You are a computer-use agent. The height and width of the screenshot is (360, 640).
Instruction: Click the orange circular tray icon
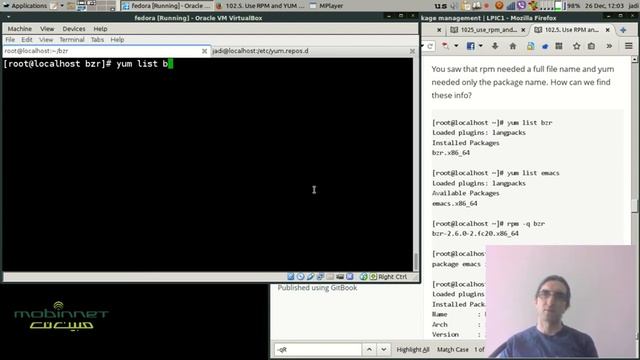[499, 6]
